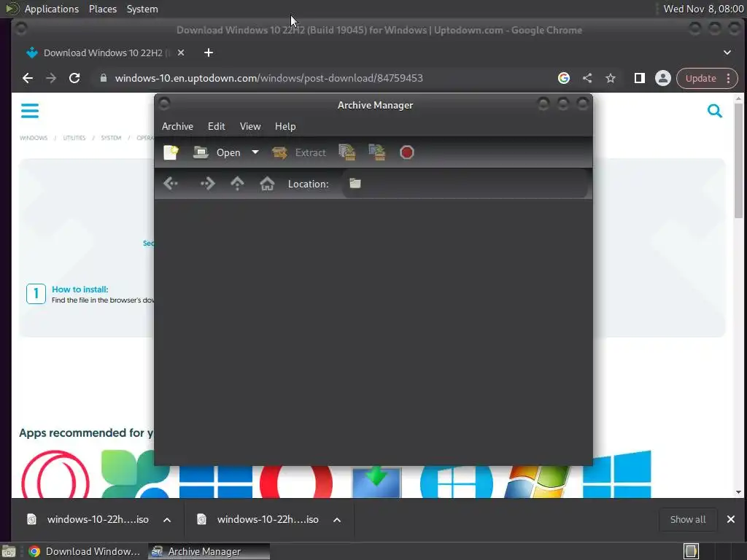Viewport: 747px width, 560px height.
Task: Expand options for second iso download
Action: 337,519
